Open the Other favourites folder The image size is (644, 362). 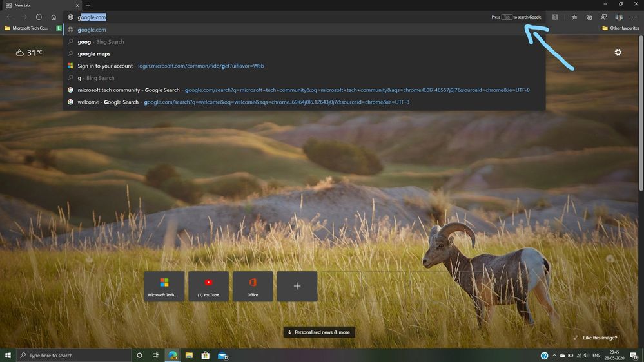coord(620,28)
